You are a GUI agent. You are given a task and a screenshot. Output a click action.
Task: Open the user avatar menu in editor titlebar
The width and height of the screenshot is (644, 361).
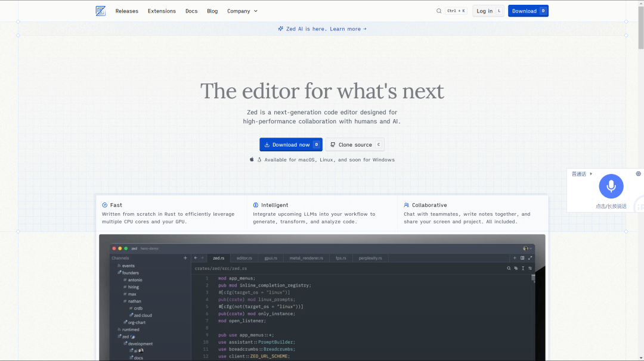(527, 248)
